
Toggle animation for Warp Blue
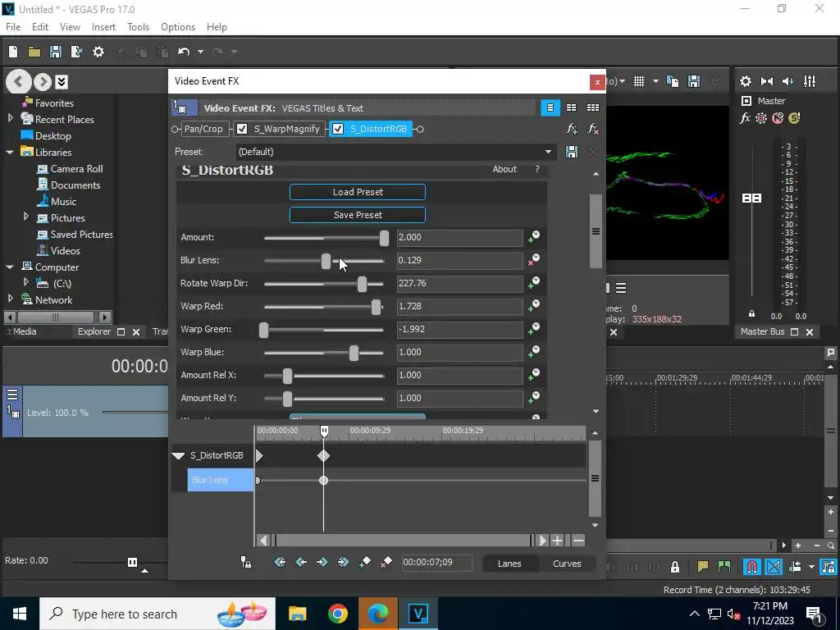pyautogui.click(x=534, y=352)
